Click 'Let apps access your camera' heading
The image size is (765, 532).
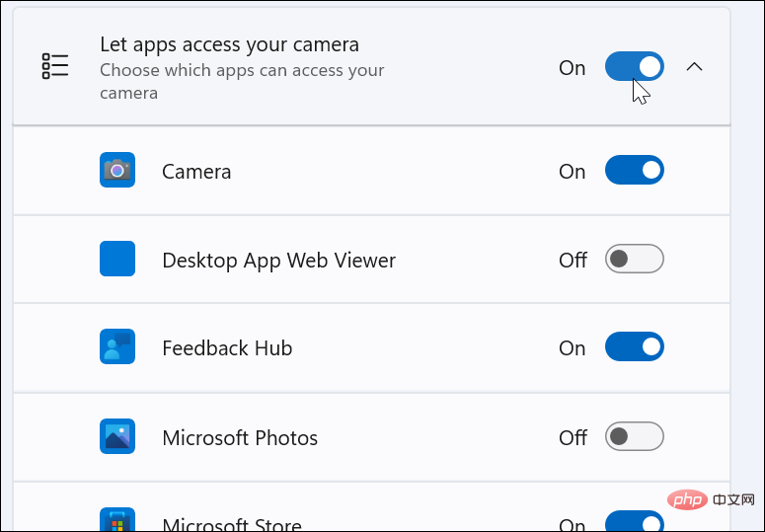pos(229,44)
